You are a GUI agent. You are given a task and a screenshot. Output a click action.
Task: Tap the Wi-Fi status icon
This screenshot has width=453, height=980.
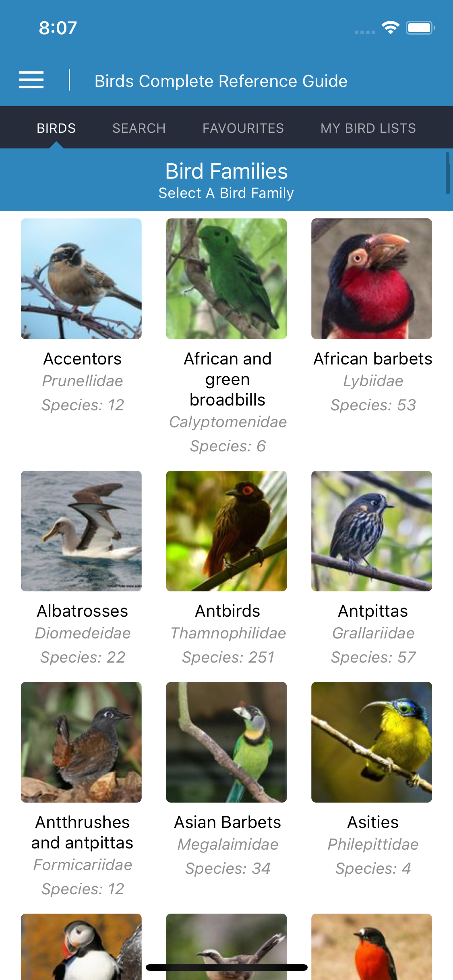[390, 27]
